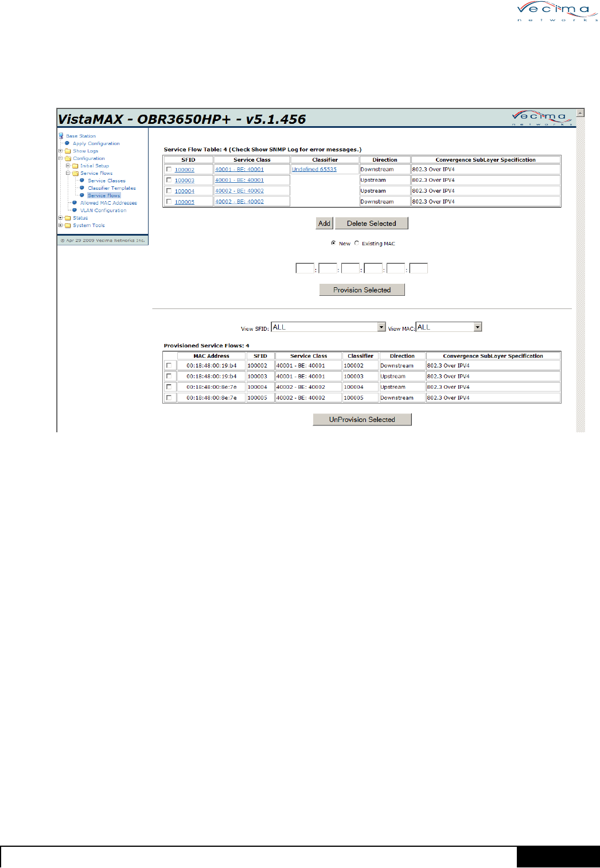Open SFID 100005 link
The height and width of the screenshot is (868, 600).
pyautogui.click(x=185, y=202)
